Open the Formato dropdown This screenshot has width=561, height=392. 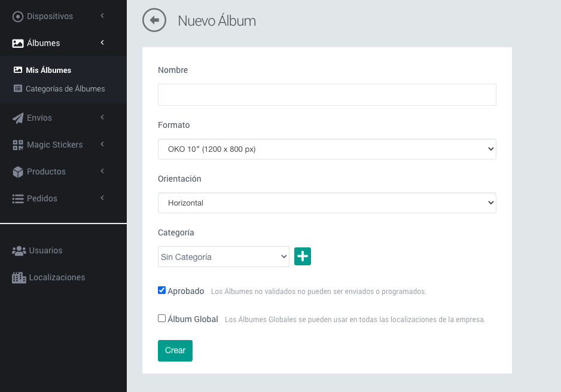pyautogui.click(x=327, y=149)
